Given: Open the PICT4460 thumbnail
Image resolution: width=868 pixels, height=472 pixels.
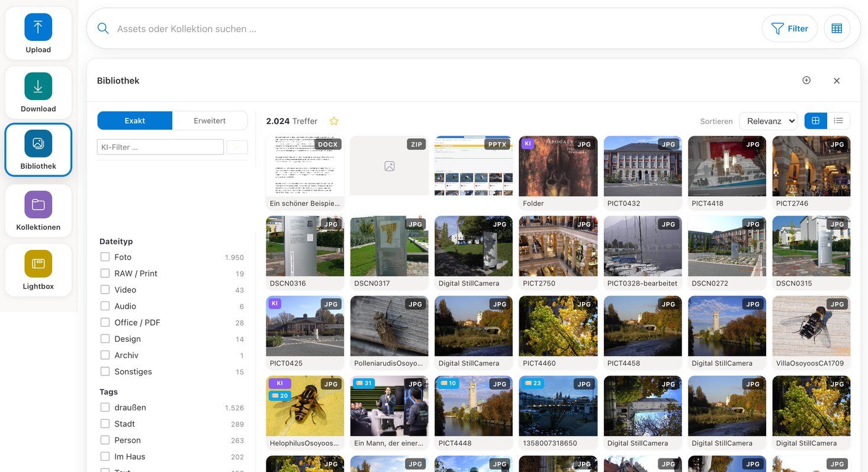Looking at the screenshot, I should pos(558,326).
